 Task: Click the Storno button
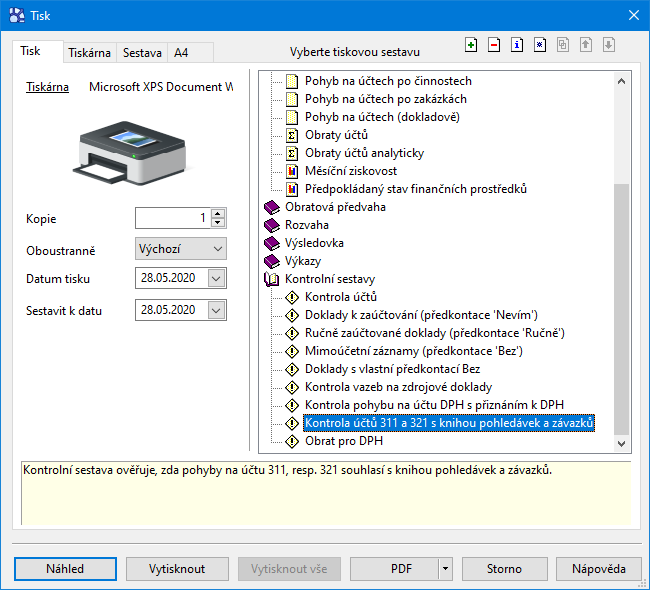click(504, 568)
